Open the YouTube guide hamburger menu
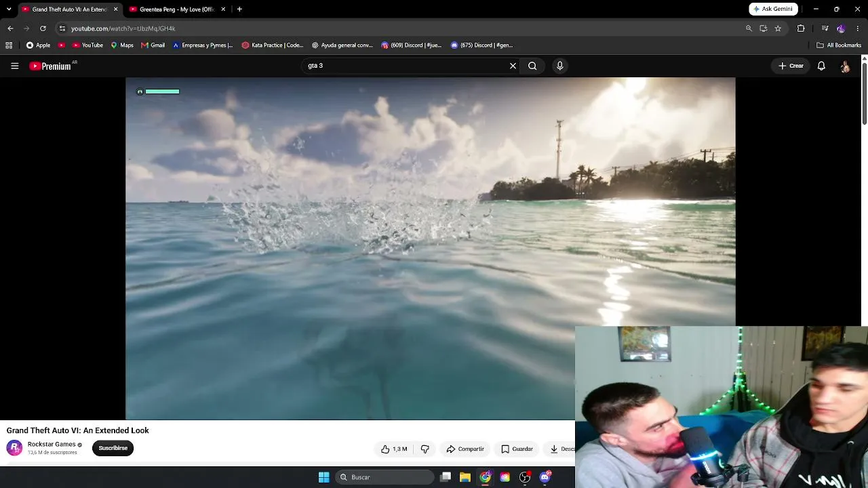 click(x=14, y=66)
